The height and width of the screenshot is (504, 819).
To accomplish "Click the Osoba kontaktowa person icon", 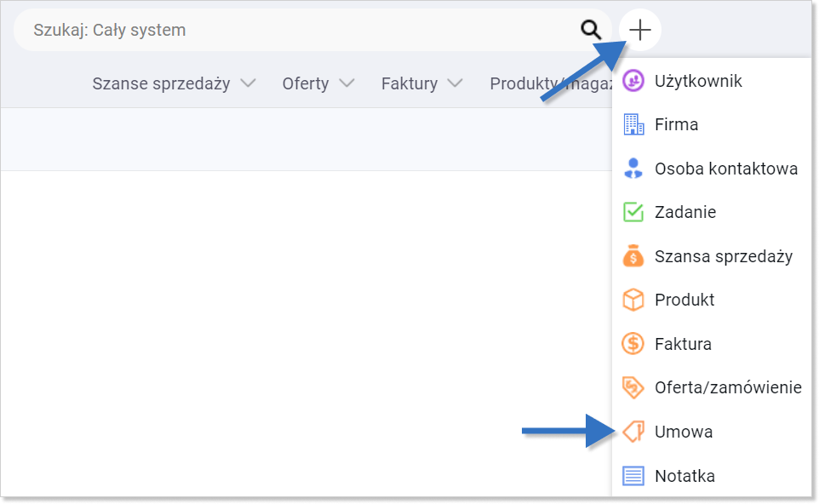I will [x=633, y=169].
